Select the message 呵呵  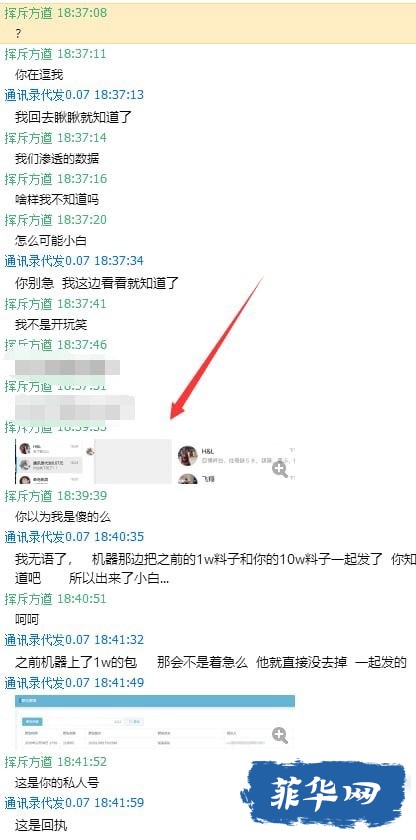tap(27, 620)
